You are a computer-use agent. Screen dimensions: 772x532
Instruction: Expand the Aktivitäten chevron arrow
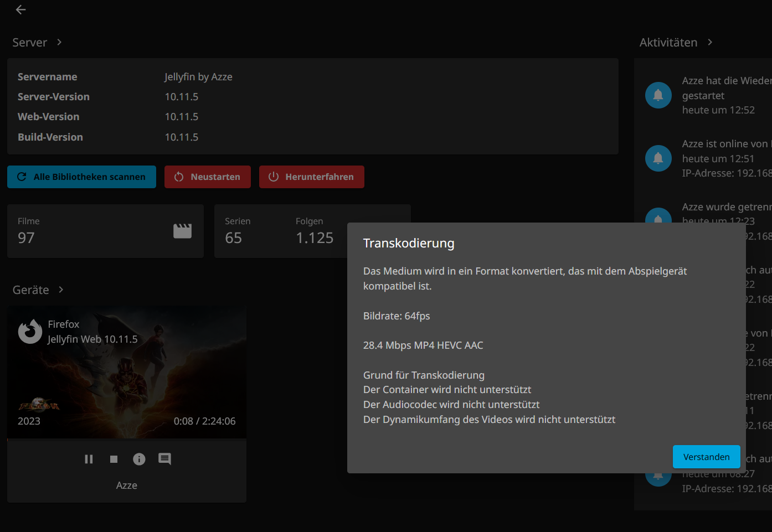[710, 42]
